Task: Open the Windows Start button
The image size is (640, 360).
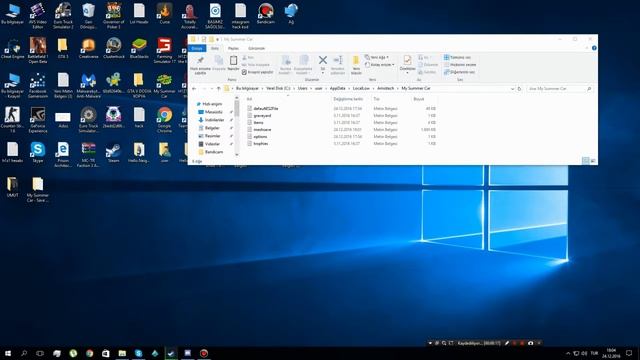Action: pos(8,353)
